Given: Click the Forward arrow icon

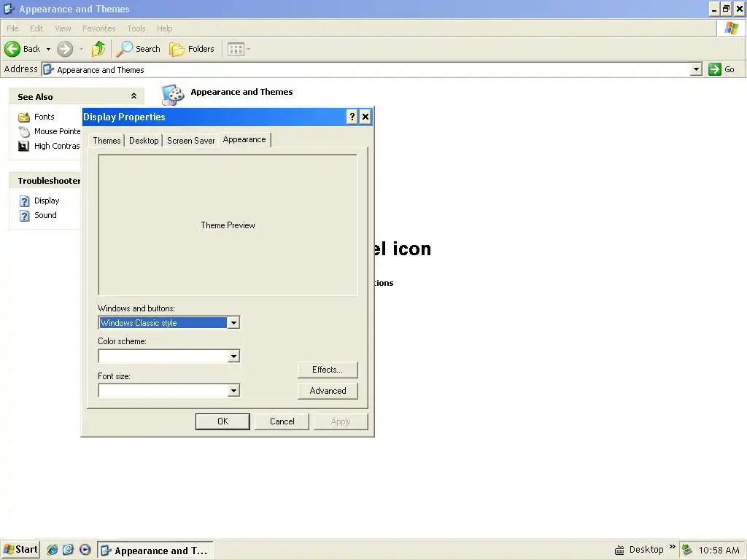Looking at the screenshot, I should click(65, 49).
